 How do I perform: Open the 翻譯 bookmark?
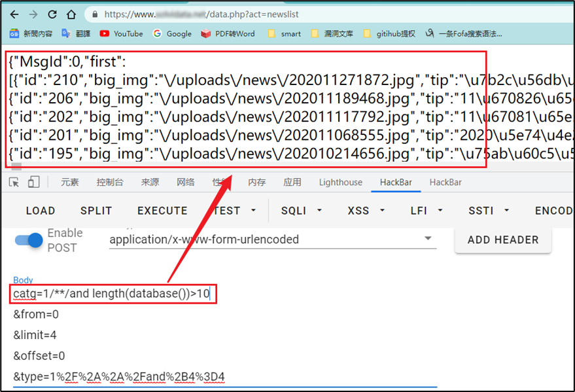tap(76, 34)
